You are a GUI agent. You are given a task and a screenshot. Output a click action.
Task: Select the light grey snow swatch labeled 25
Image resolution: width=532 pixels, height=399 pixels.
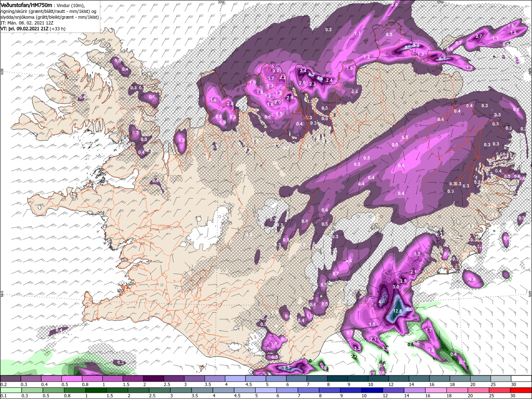tap(500, 379)
